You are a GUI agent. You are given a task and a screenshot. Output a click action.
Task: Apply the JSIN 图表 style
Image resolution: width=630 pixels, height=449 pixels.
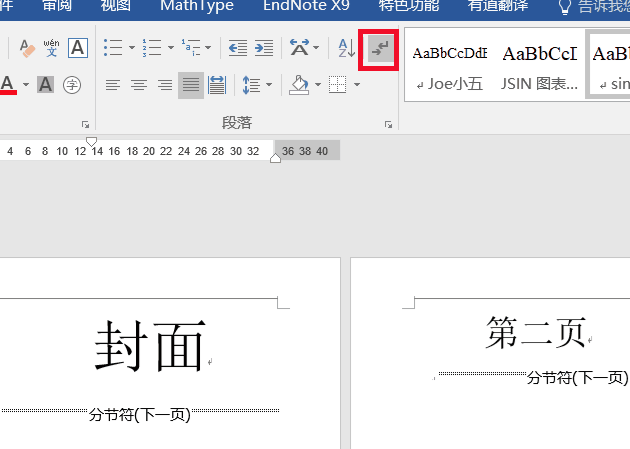539,65
